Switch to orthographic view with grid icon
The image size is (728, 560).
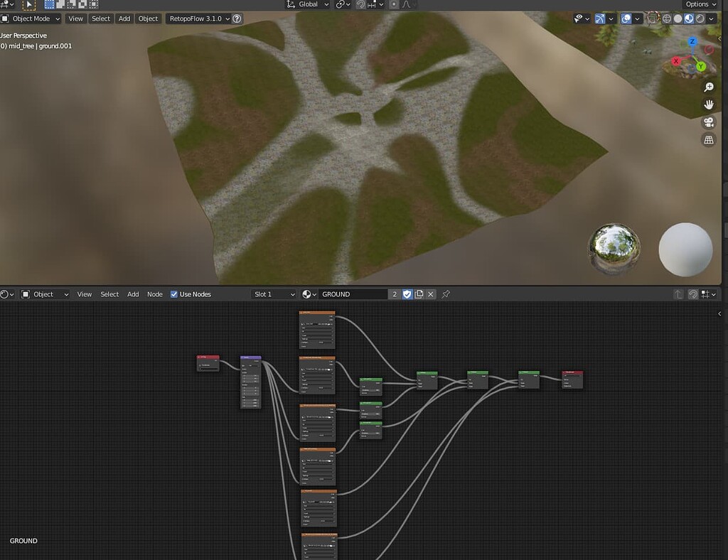click(708, 140)
